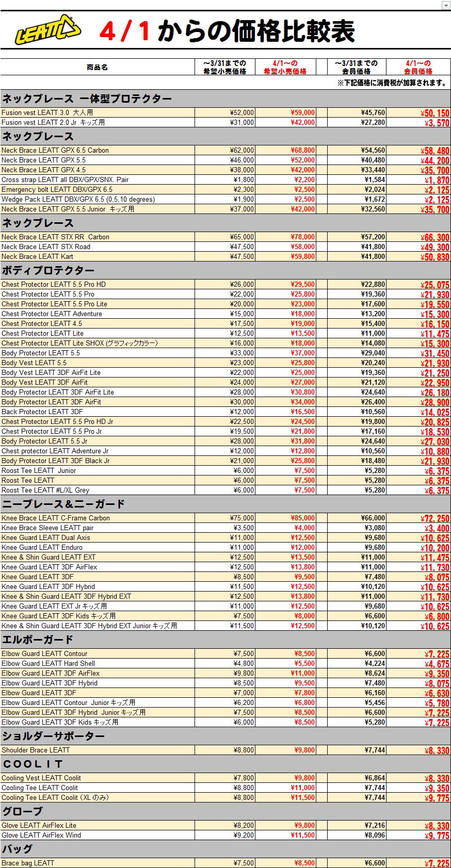Select Back Protector LEATT 3DF
451x868 pixels.
[42, 412]
